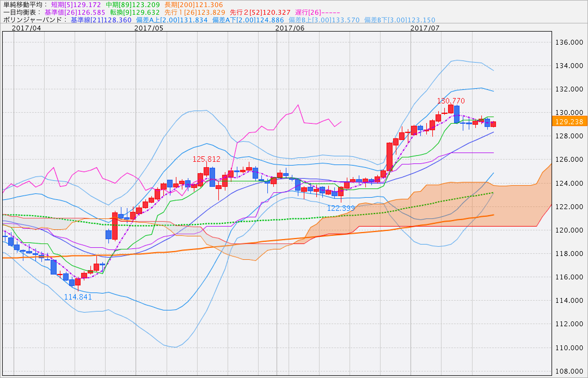Click the 先行2[52]120.327 label
The image size is (588, 378).
(260, 12)
